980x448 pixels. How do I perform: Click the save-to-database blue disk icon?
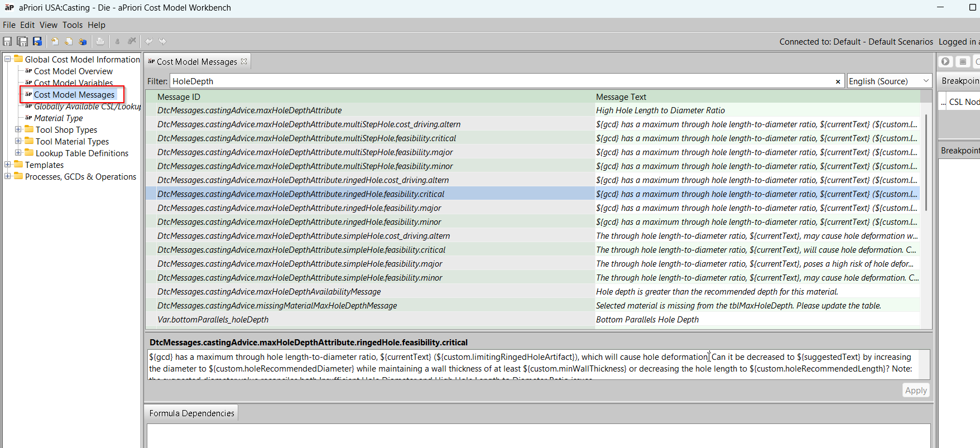37,41
